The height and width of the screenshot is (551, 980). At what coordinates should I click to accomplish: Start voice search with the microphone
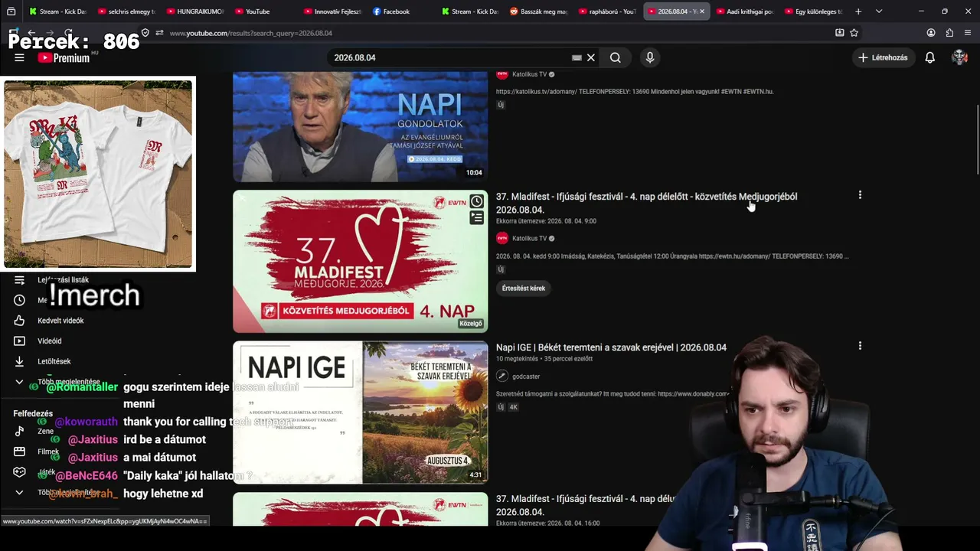tap(650, 57)
